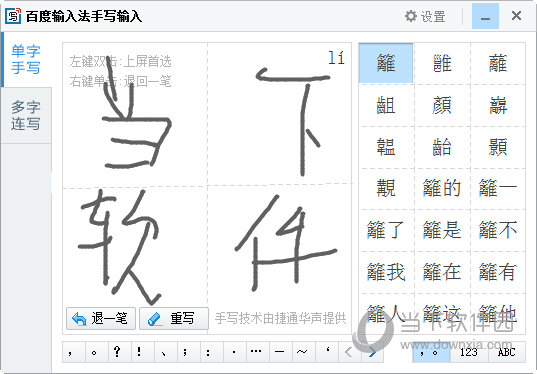Insert the dash — key
Viewport: 537px width, 374px height.
[280, 352]
